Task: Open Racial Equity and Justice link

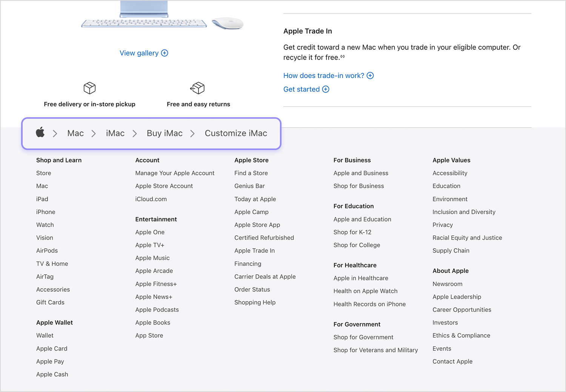Action: tap(467, 238)
